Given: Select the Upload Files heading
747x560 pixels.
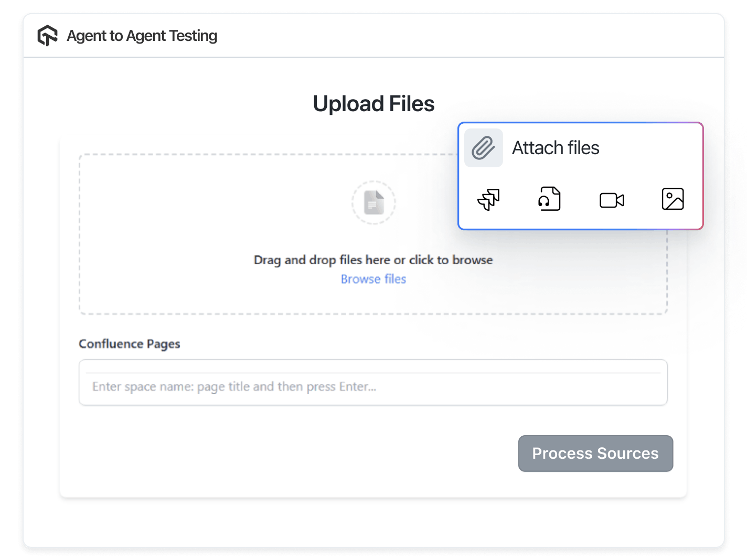Looking at the screenshot, I should 373,103.
